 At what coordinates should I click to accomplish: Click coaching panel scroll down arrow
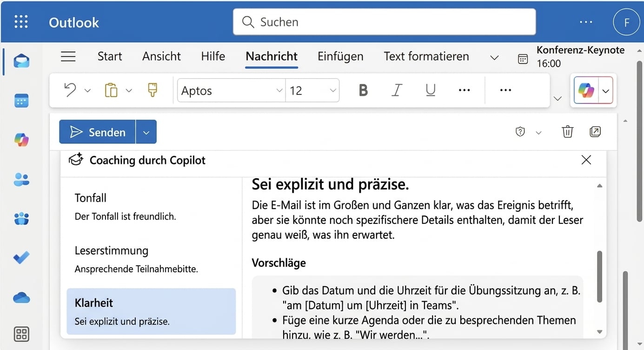600,332
